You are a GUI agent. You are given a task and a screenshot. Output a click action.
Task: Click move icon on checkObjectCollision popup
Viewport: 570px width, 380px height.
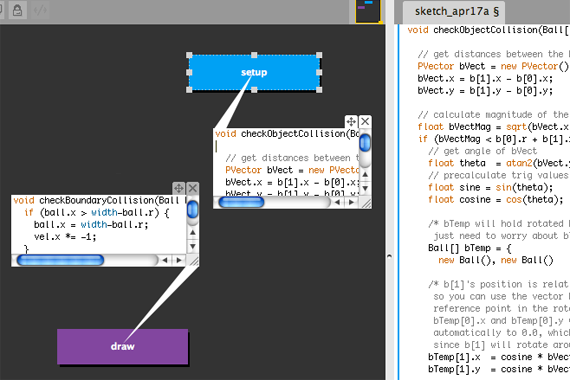click(351, 121)
